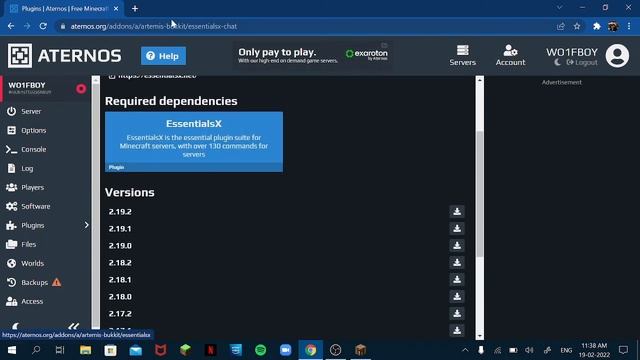Click the Help button
This screenshot has height=360, width=640.
coord(163,56)
